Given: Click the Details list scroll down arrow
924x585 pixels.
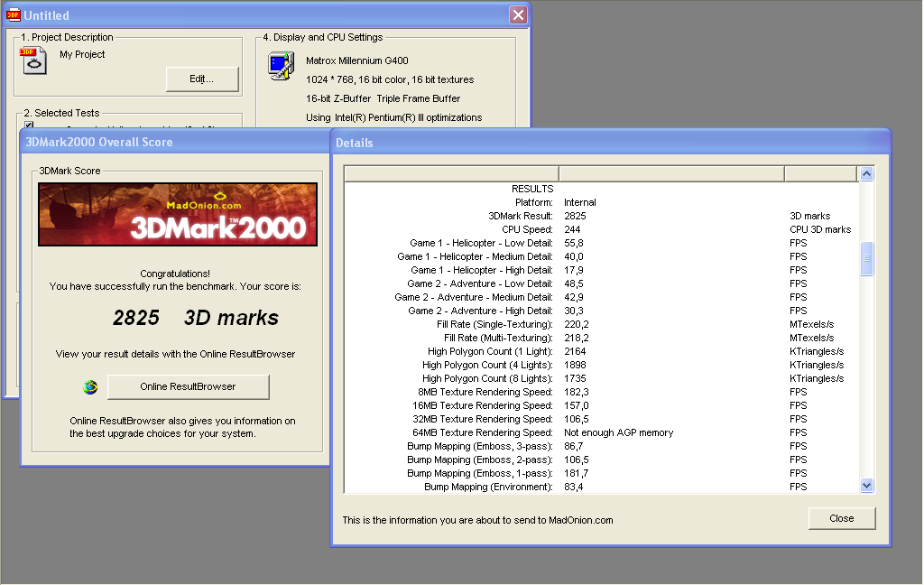Looking at the screenshot, I should [866, 486].
